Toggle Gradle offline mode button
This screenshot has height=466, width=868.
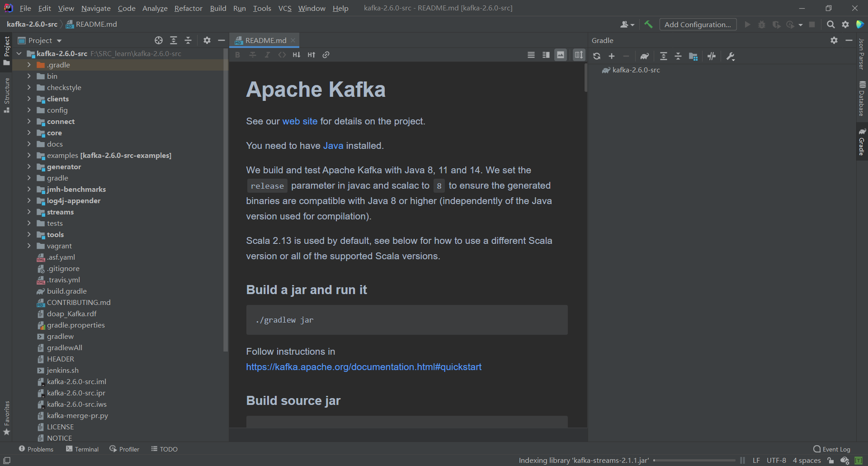(x=712, y=56)
